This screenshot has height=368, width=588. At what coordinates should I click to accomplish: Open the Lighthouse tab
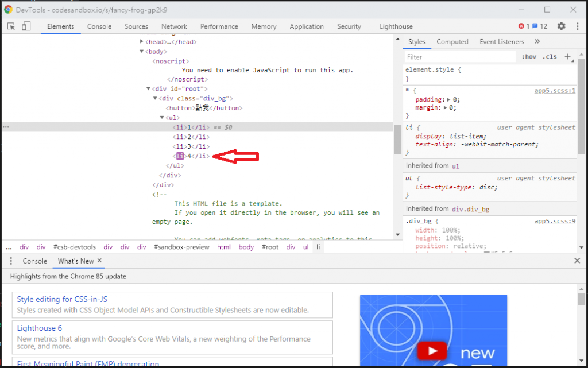(x=396, y=26)
